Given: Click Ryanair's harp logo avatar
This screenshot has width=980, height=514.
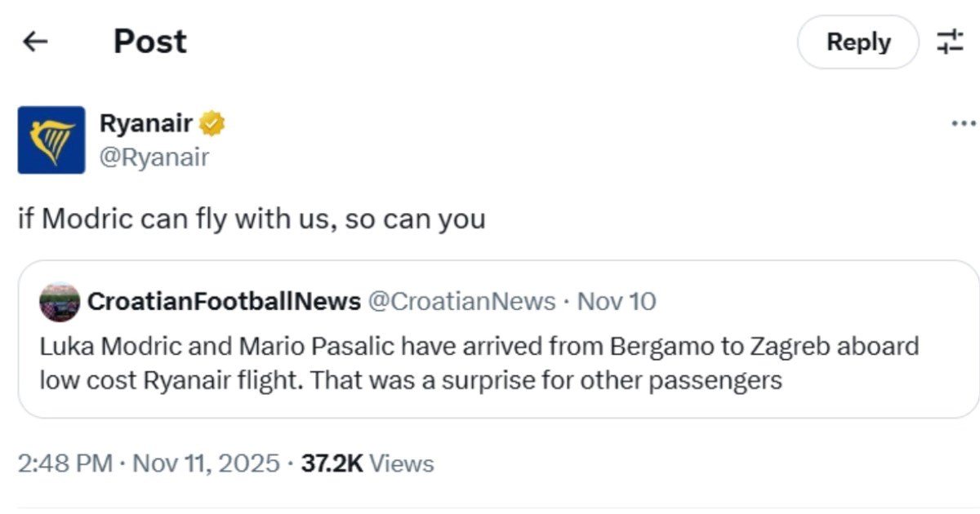Looking at the screenshot, I should 51,140.
